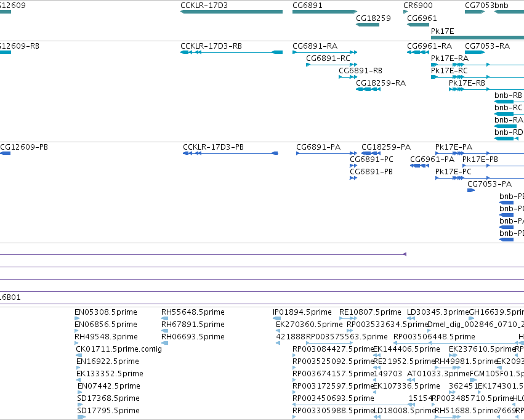Select transcript CCKLR-17D3-RB

(x=232, y=52)
